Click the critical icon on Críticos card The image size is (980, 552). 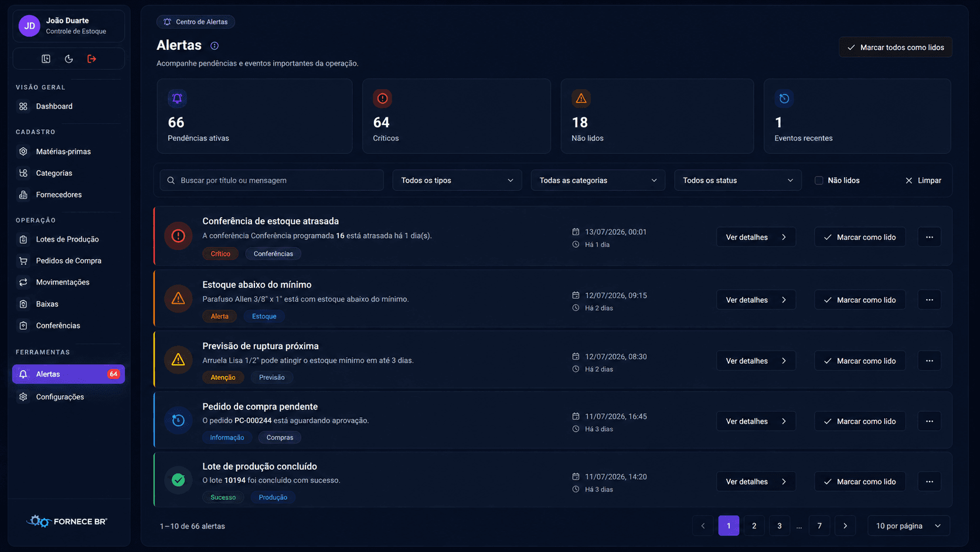click(383, 99)
